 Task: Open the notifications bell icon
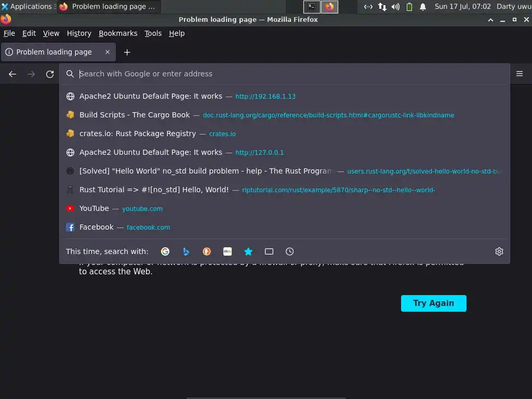tap(423, 6)
